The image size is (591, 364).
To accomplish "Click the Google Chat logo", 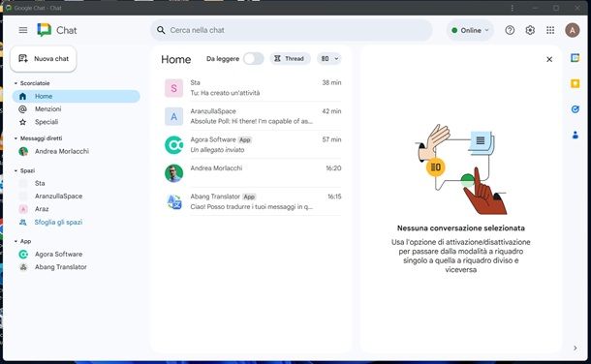I will (x=45, y=30).
